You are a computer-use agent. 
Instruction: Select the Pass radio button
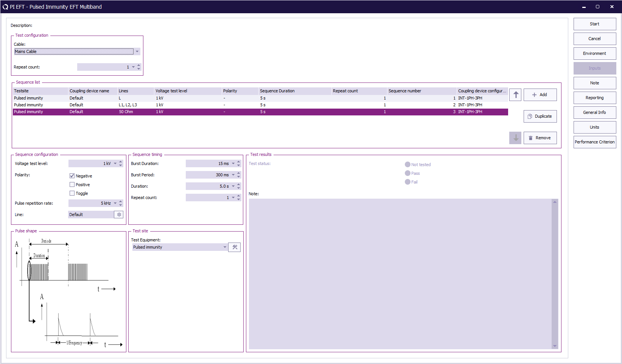tap(407, 173)
